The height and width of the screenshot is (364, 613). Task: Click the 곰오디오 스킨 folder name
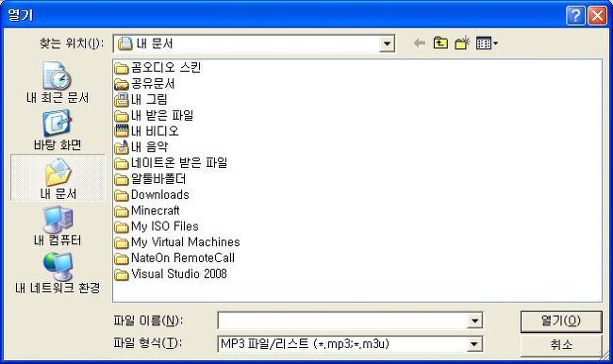click(x=166, y=68)
